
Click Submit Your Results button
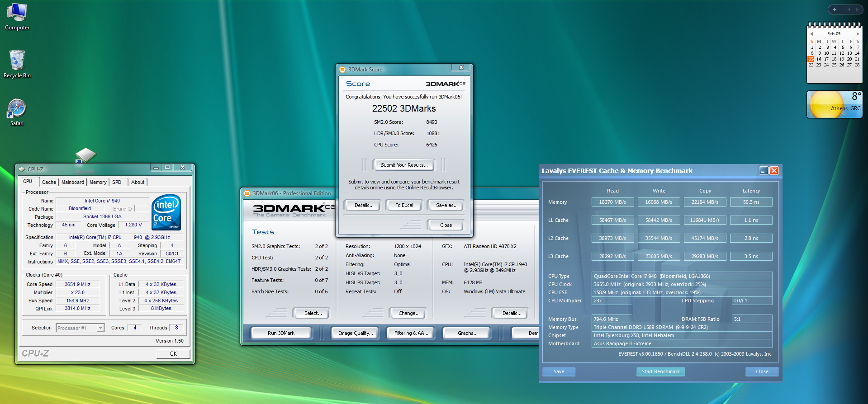pos(404,165)
